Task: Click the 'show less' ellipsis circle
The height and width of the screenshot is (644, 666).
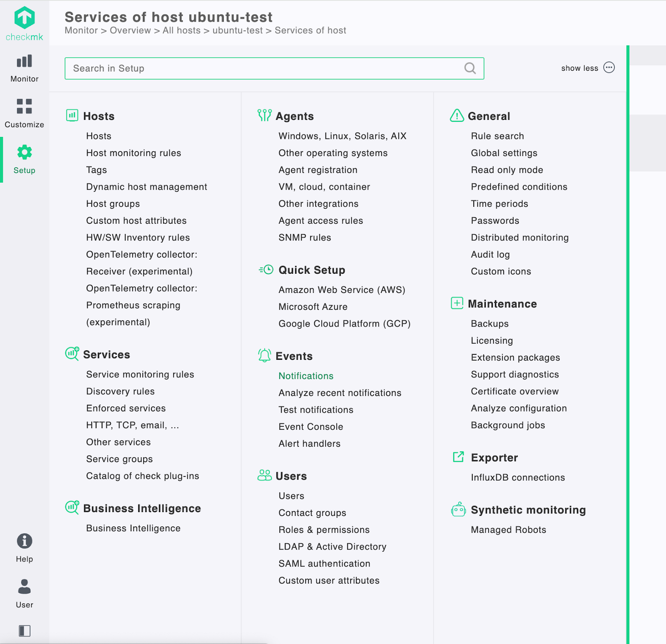Action: pos(609,68)
